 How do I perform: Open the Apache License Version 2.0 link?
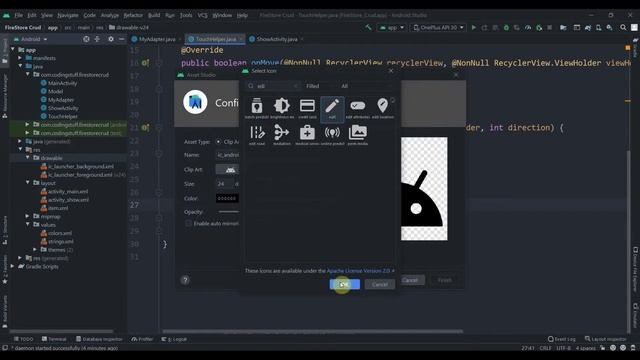[x=358, y=271]
